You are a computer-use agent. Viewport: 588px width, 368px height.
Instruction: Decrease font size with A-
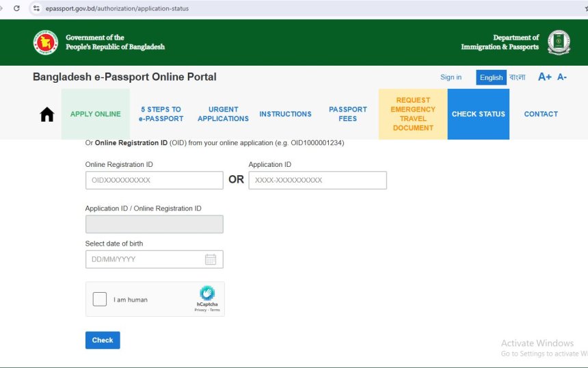pyautogui.click(x=562, y=77)
